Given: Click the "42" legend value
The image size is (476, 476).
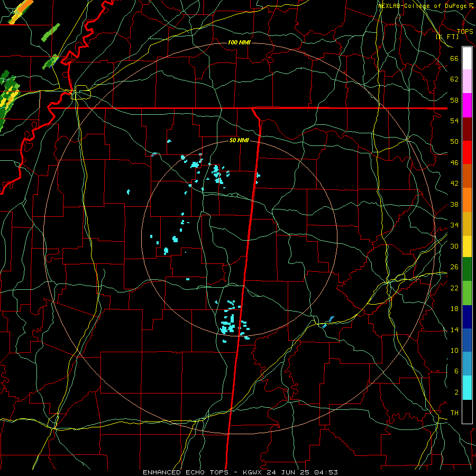Looking at the screenshot, I should 454,184.
